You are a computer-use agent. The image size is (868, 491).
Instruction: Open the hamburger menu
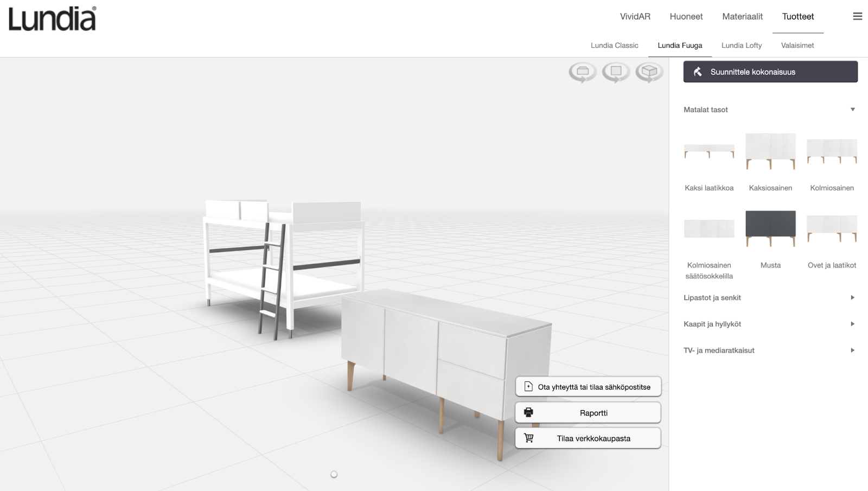tap(858, 16)
